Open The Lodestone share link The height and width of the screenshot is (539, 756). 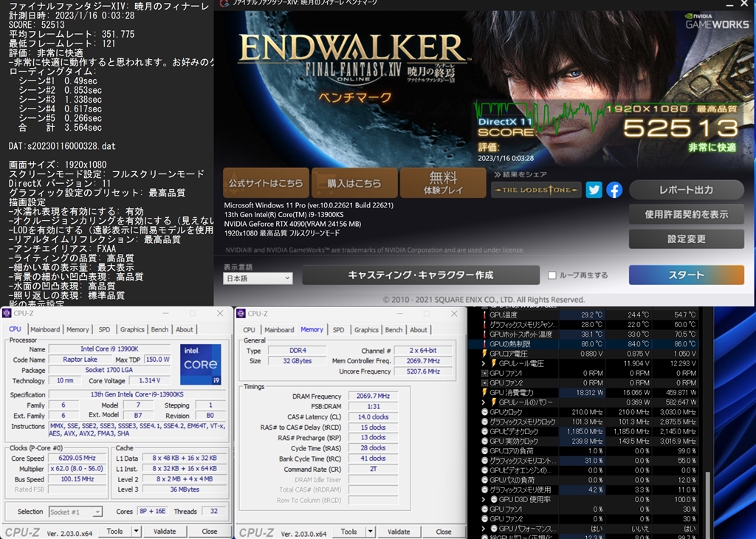click(x=536, y=190)
